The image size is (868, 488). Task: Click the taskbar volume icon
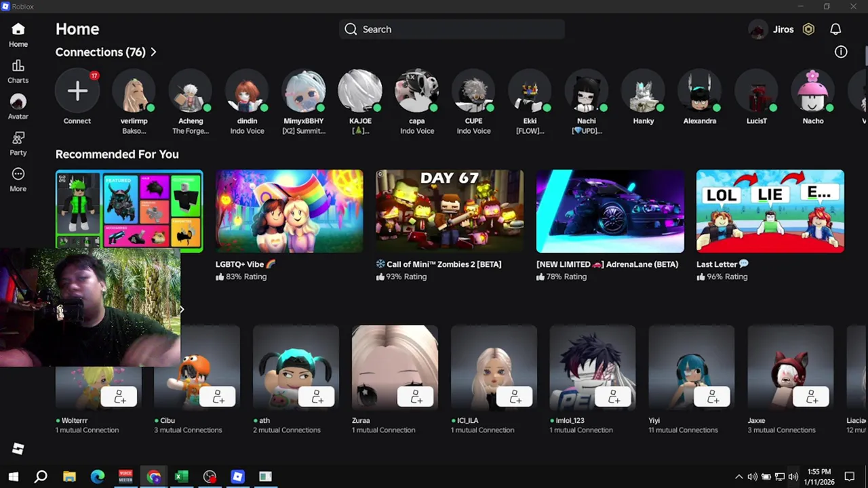793,476
